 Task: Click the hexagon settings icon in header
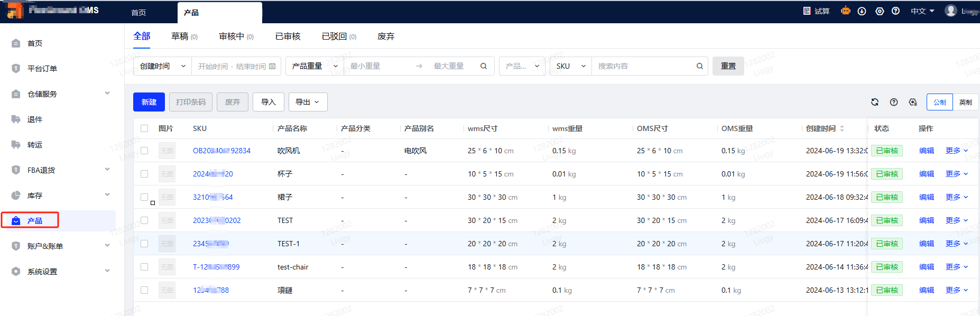click(x=880, y=11)
